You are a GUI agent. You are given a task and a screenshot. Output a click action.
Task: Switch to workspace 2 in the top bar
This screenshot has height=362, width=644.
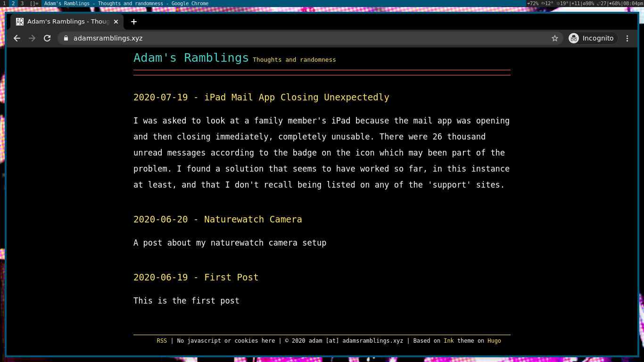point(13,3)
